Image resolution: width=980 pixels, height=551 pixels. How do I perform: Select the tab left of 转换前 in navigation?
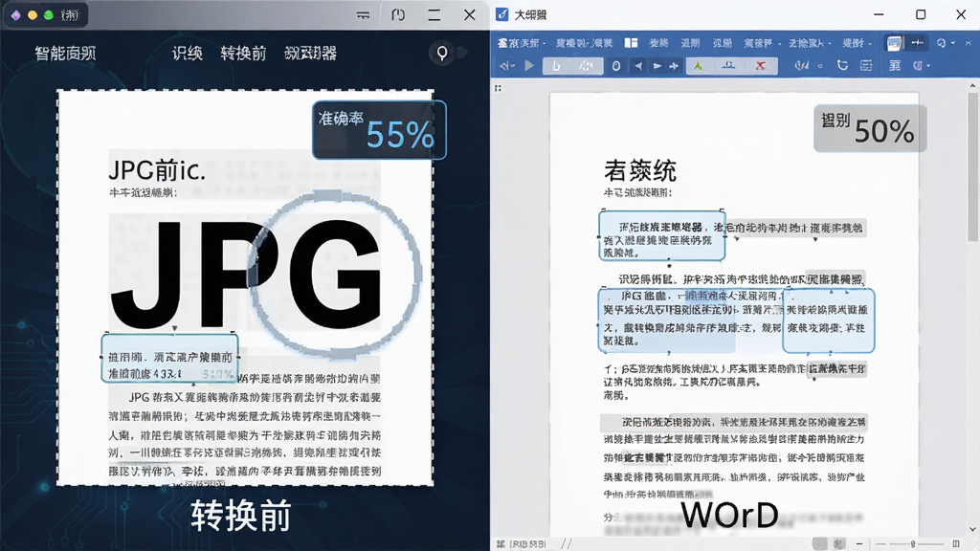tap(188, 54)
